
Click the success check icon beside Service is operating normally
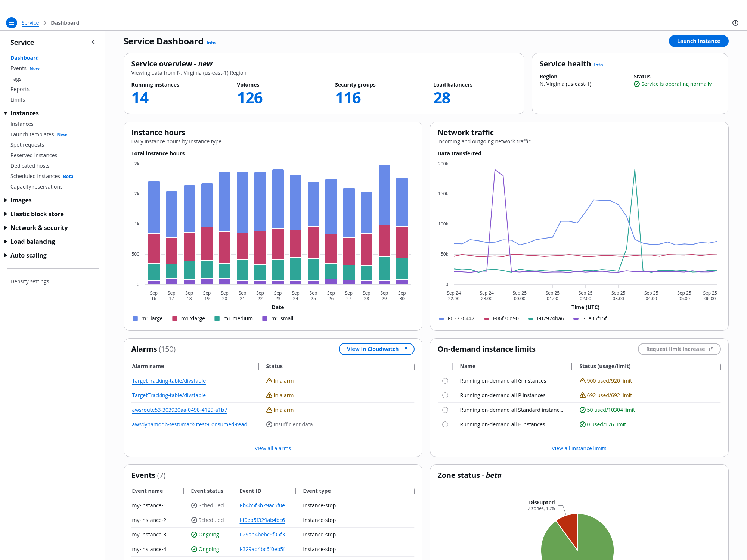click(636, 84)
